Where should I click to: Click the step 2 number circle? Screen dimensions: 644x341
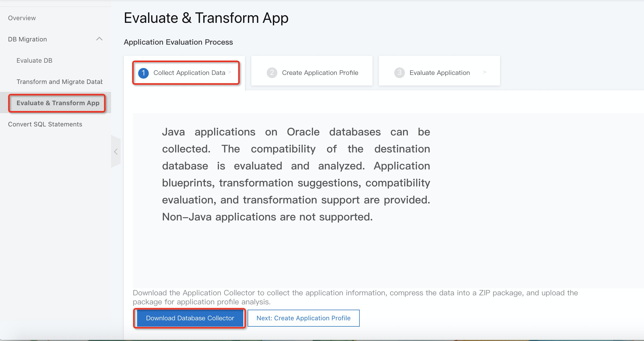point(272,73)
